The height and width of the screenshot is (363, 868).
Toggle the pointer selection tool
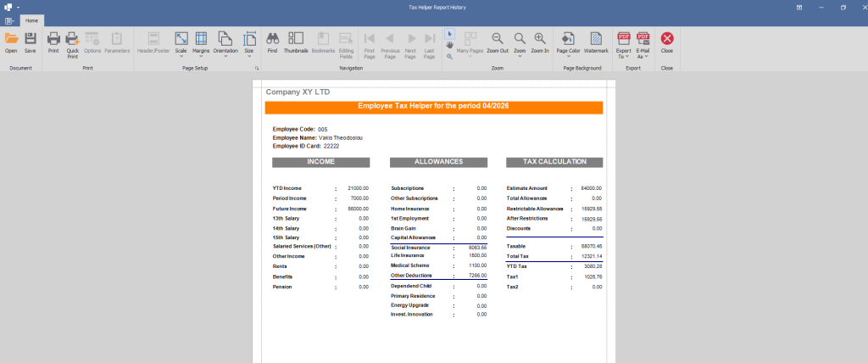(x=450, y=34)
